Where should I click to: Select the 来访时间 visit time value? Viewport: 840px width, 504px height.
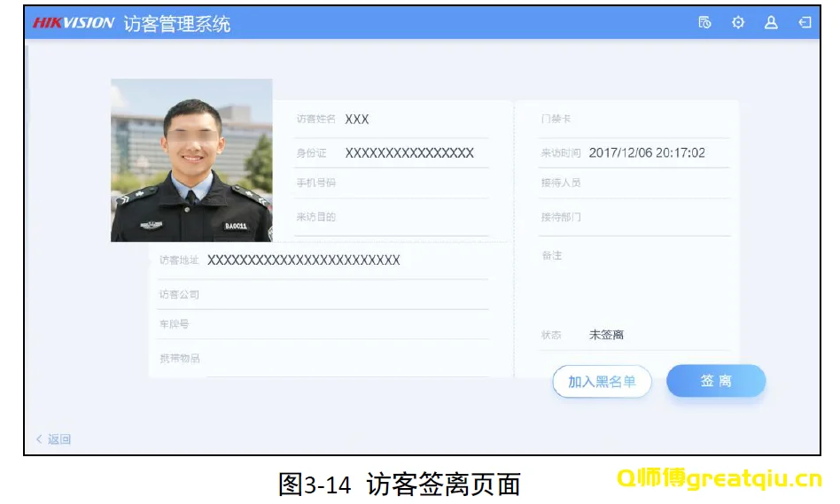pos(647,153)
